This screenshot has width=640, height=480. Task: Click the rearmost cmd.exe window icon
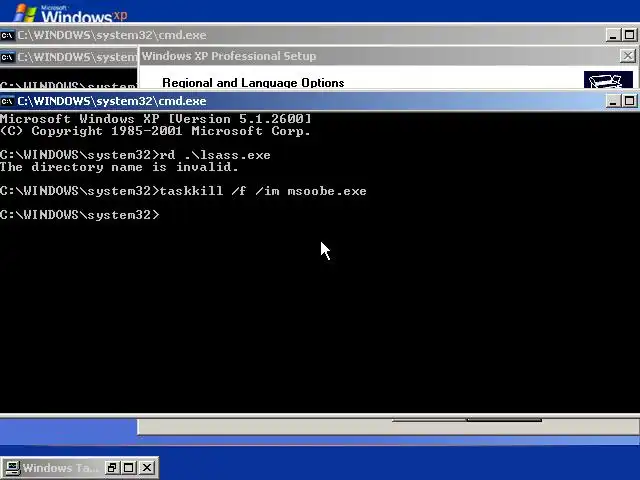[7, 35]
